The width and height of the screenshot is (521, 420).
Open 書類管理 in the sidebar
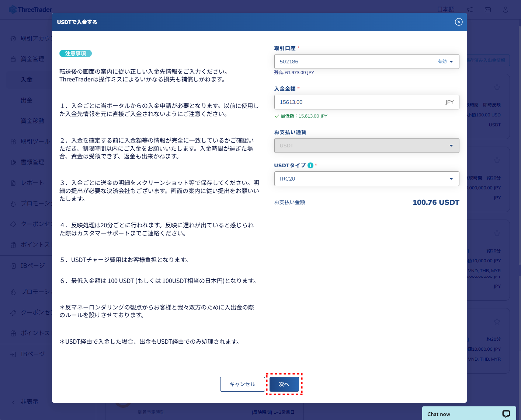pyautogui.click(x=32, y=162)
